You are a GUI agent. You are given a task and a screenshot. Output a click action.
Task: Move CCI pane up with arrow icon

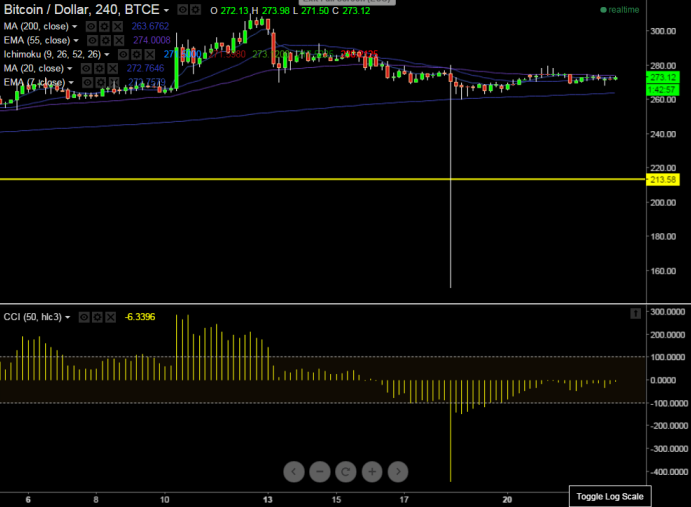635,313
